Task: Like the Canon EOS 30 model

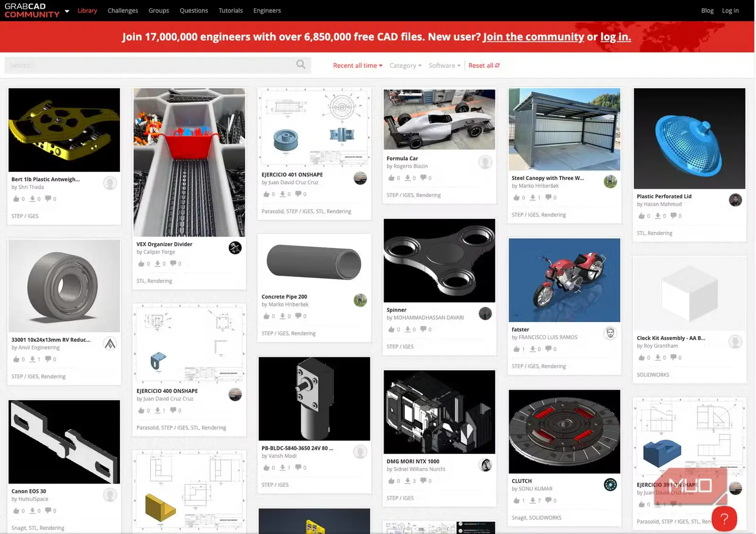Action: pyautogui.click(x=16, y=510)
